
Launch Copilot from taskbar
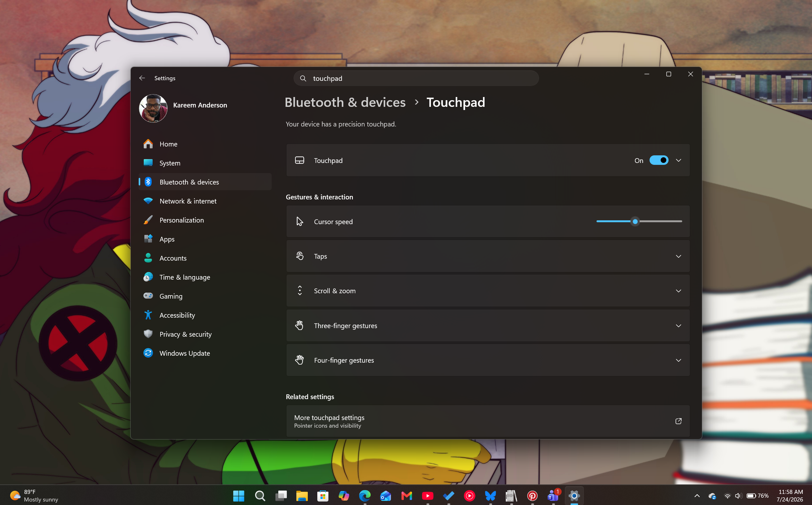pos(344,496)
